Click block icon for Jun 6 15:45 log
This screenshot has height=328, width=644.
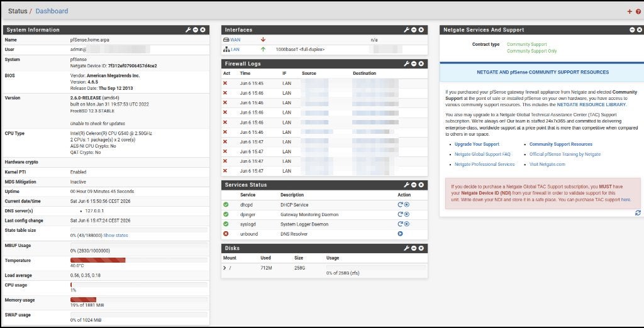225,84
